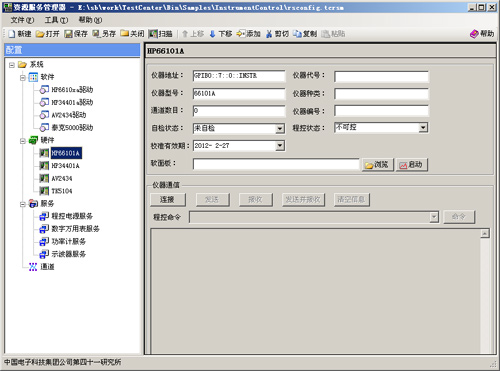Select the HP6610xa驱动 driver node icon
This screenshot has width=500, height=371.
44,89
